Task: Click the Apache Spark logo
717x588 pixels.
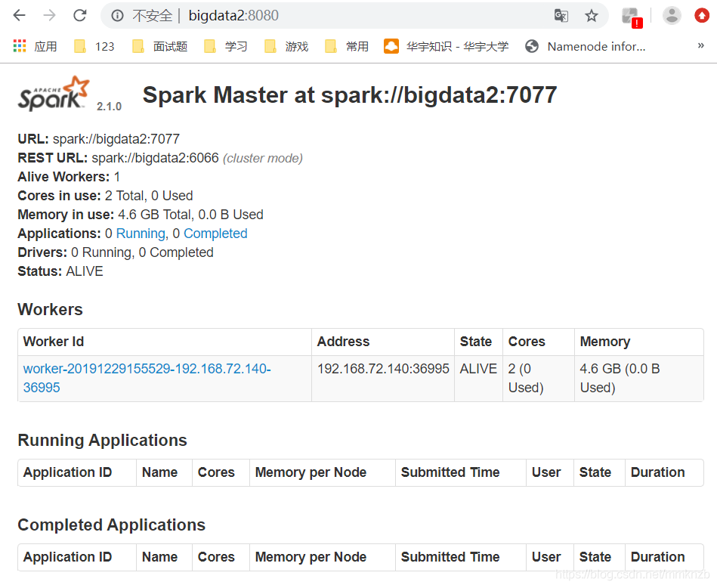Action: [54, 94]
